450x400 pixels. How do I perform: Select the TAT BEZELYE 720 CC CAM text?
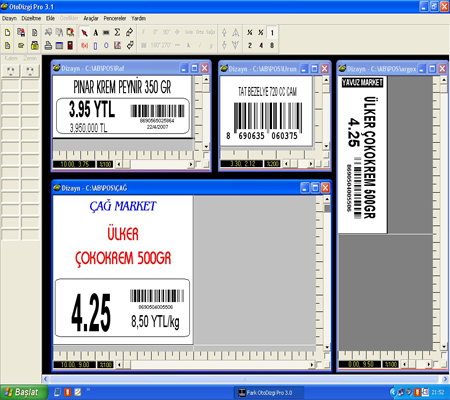267,92
